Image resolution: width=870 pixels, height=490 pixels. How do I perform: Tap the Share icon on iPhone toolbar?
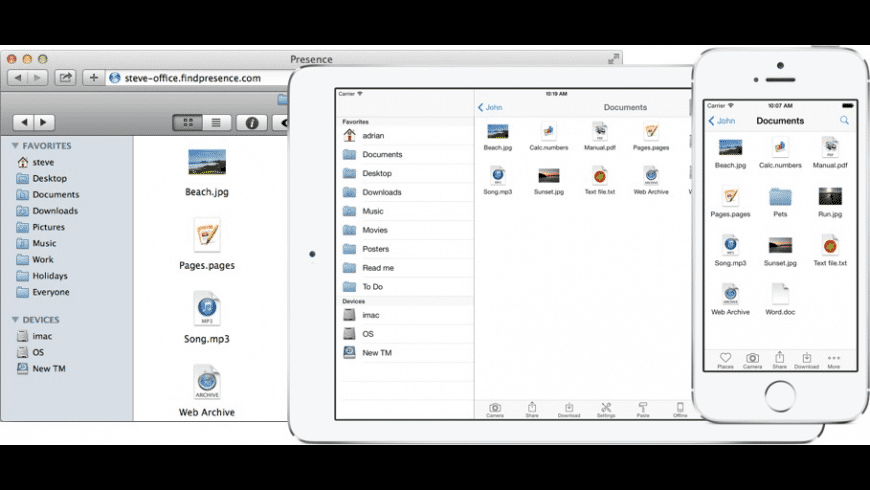click(x=780, y=360)
